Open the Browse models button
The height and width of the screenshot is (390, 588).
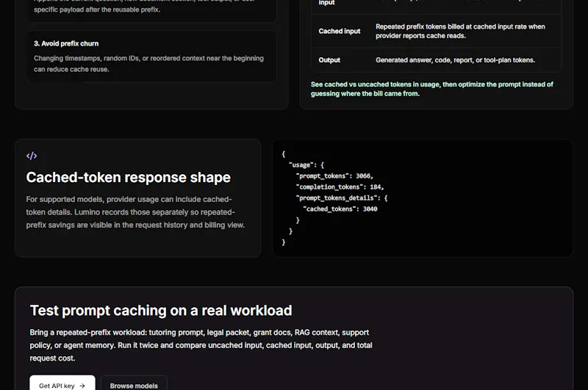(134, 383)
